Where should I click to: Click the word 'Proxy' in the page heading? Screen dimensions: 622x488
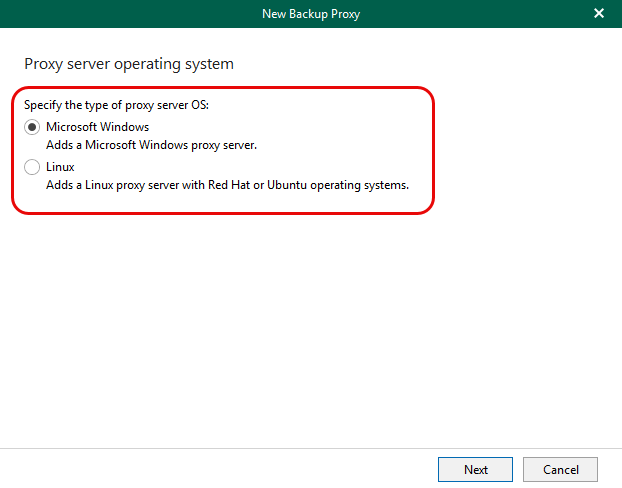[42, 64]
